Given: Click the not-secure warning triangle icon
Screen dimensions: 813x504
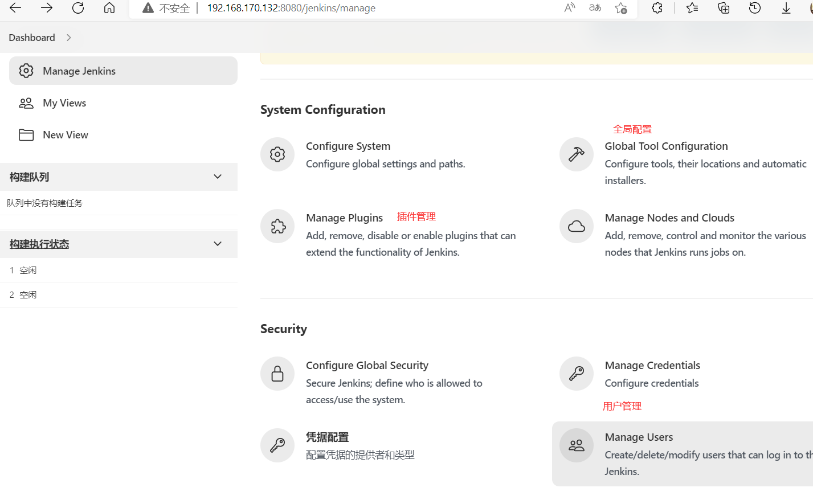Looking at the screenshot, I should pos(148,8).
